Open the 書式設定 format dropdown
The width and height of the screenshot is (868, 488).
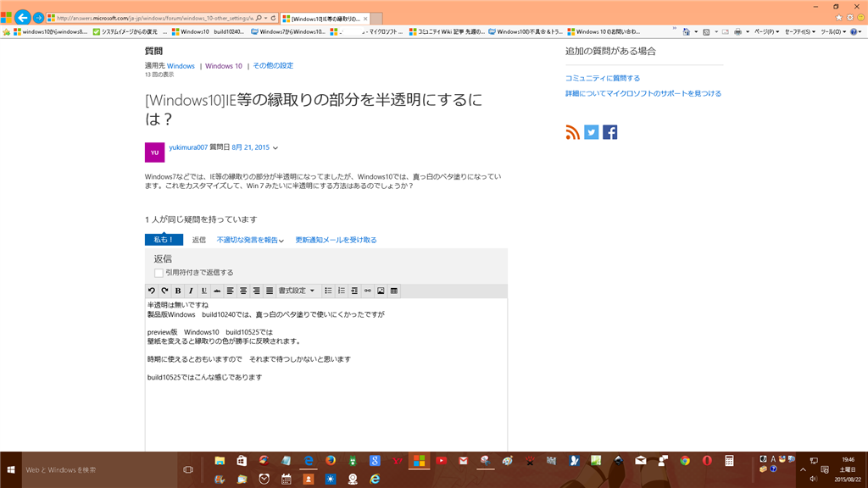pos(297,291)
